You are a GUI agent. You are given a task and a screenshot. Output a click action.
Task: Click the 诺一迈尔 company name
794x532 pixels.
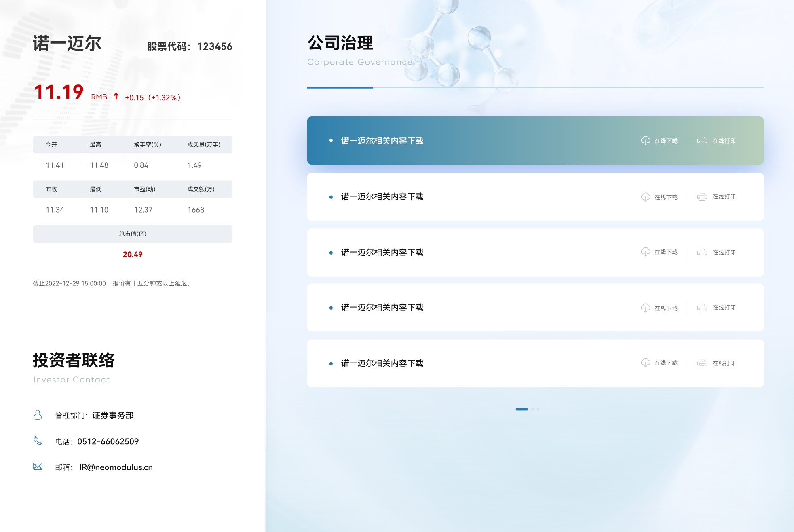pyautogui.click(x=67, y=43)
